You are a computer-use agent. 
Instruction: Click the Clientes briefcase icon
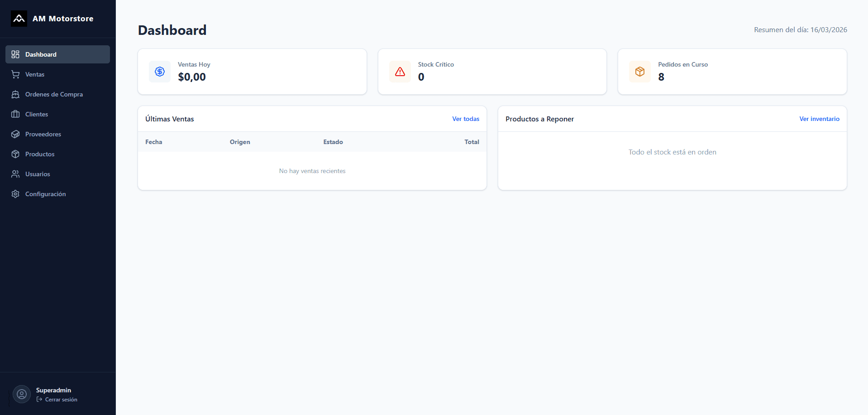(15, 114)
